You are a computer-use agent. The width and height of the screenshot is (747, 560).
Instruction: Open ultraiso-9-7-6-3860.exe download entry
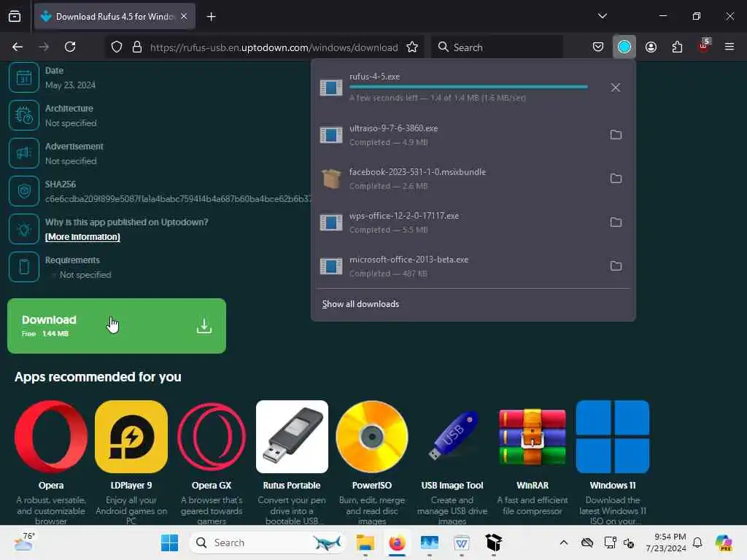(x=457, y=135)
